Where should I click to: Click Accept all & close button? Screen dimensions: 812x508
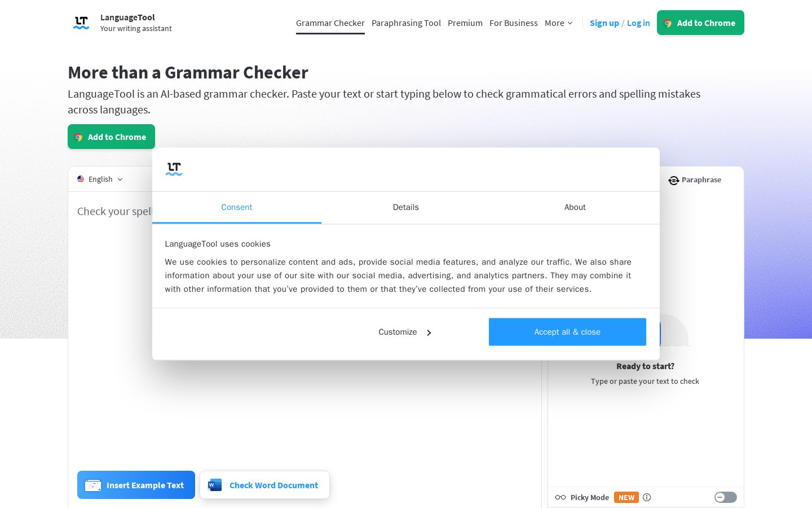click(567, 332)
